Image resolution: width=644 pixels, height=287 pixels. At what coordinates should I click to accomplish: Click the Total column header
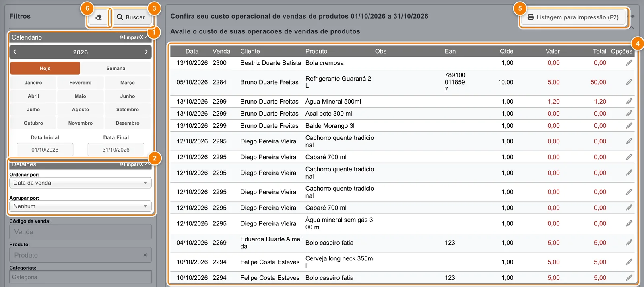point(599,51)
